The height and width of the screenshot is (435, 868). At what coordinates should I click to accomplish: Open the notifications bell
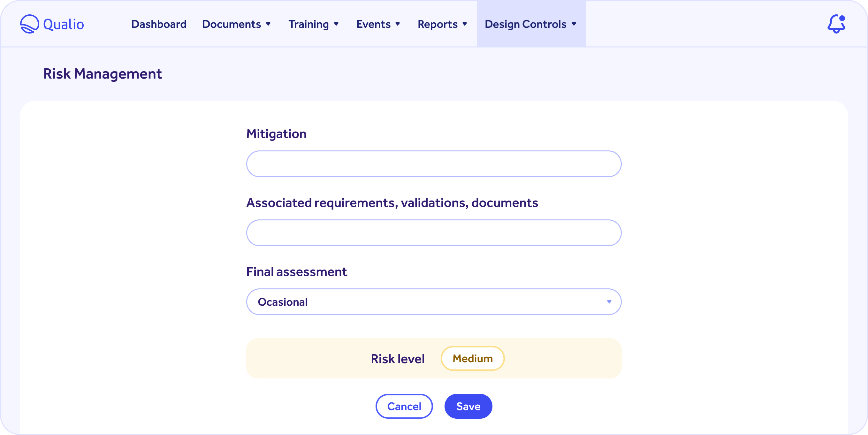(x=836, y=24)
